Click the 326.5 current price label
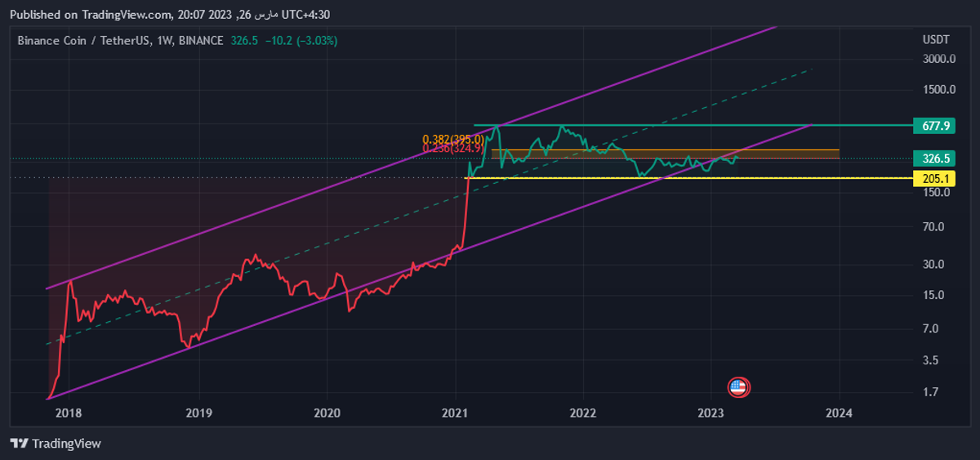Viewport: 980px width, 460px height. click(x=935, y=158)
